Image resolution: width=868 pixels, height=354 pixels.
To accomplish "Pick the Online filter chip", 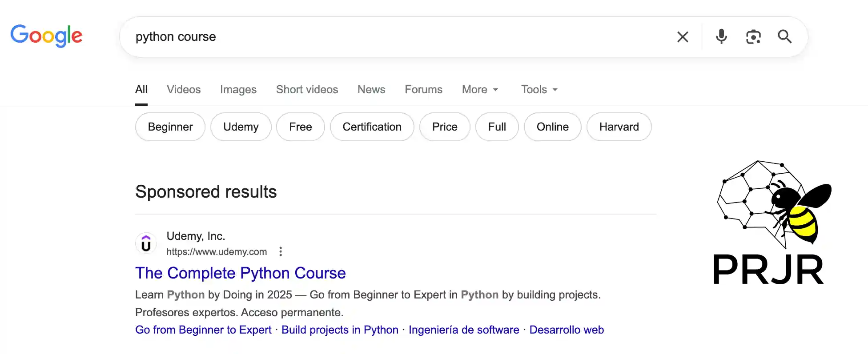I will (x=553, y=127).
